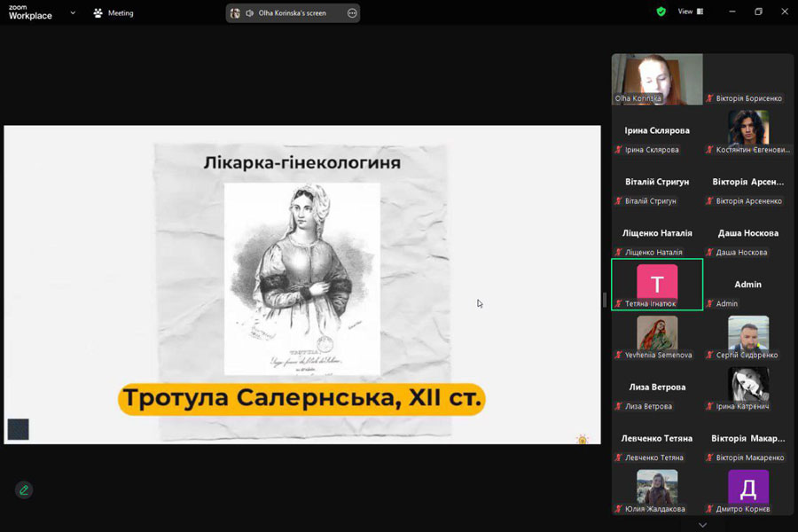Click muted mic icon for Даша Носкова

(x=709, y=252)
